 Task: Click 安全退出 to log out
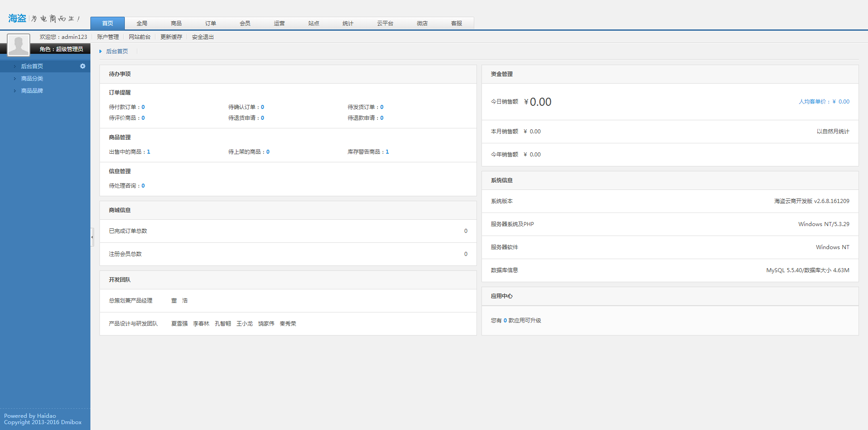203,37
